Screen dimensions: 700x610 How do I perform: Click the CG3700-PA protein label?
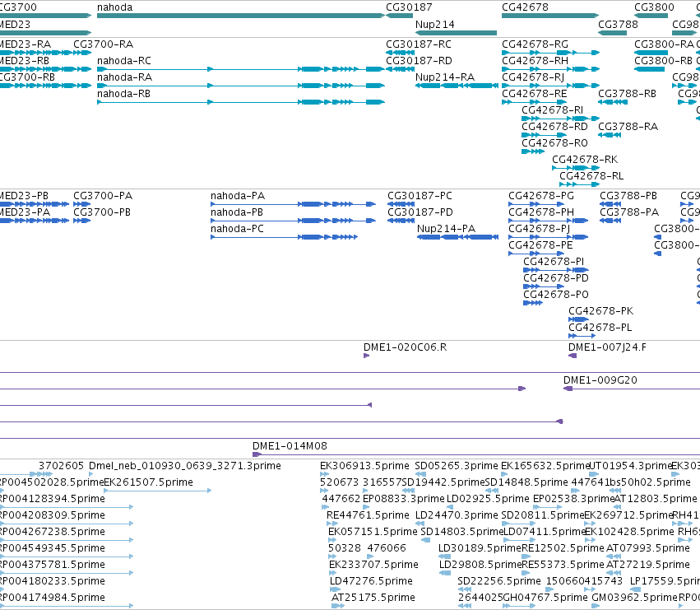click(103, 196)
